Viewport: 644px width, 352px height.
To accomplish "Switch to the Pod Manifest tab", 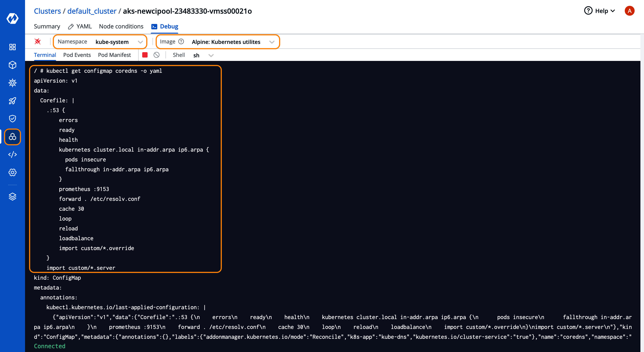I will [114, 55].
